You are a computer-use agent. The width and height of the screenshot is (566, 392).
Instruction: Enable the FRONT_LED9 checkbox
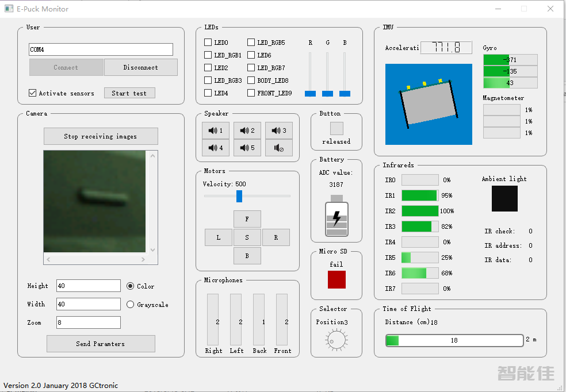click(x=252, y=93)
